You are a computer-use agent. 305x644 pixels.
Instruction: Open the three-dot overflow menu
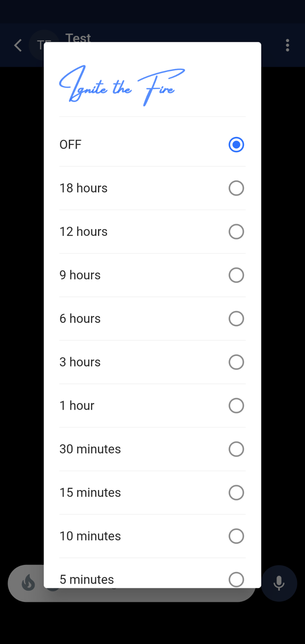287,45
